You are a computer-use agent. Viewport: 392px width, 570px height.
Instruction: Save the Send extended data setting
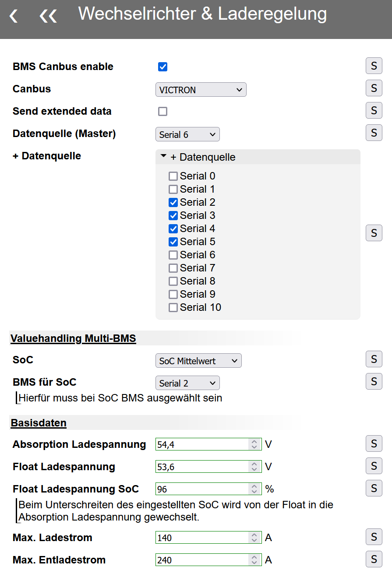tap(374, 110)
